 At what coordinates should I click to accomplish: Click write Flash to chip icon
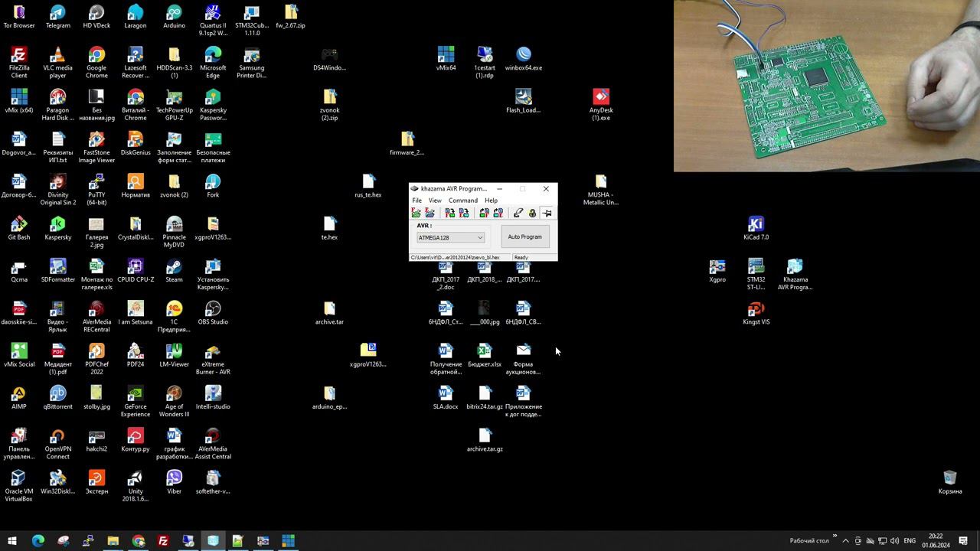coord(449,214)
